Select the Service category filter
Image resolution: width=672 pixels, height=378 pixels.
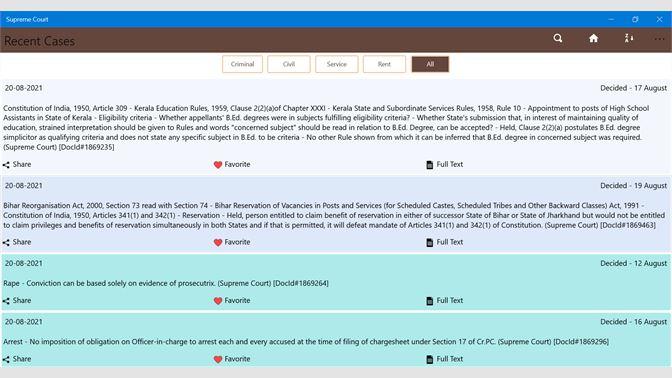point(336,64)
